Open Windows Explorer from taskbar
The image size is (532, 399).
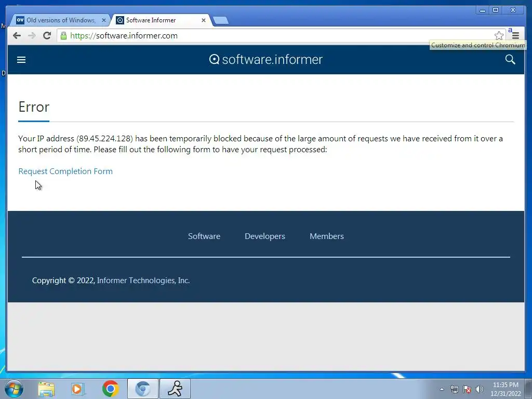click(x=46, y=389)
